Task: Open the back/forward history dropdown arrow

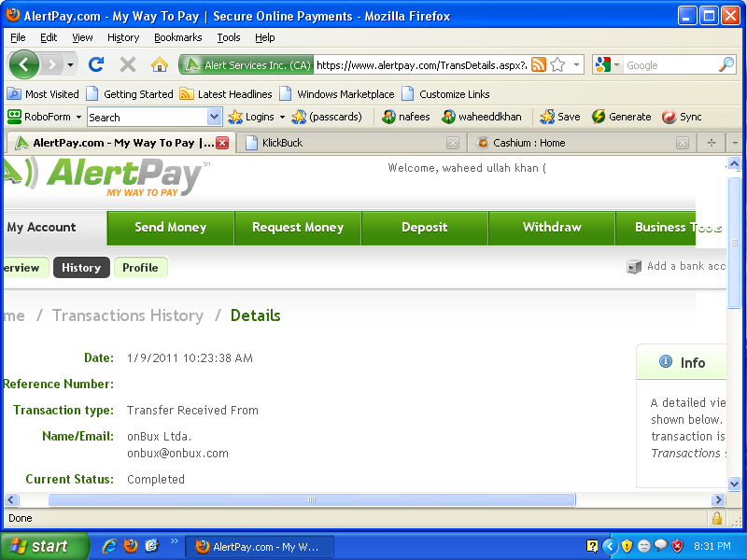Action: (x=70, y=64)
